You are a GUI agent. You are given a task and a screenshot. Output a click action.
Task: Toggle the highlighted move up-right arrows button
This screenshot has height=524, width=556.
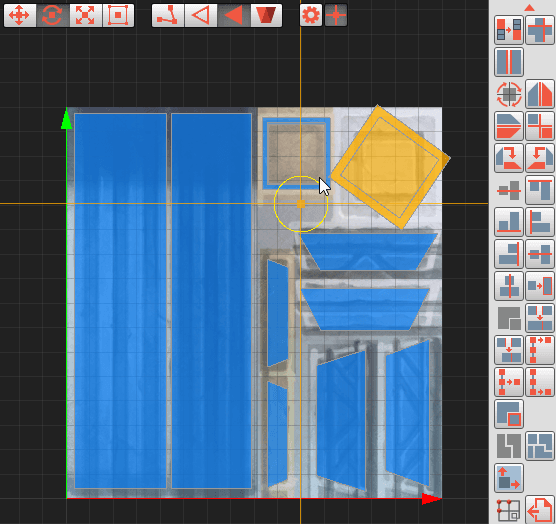pyautogui.click(x=509, y=478)
